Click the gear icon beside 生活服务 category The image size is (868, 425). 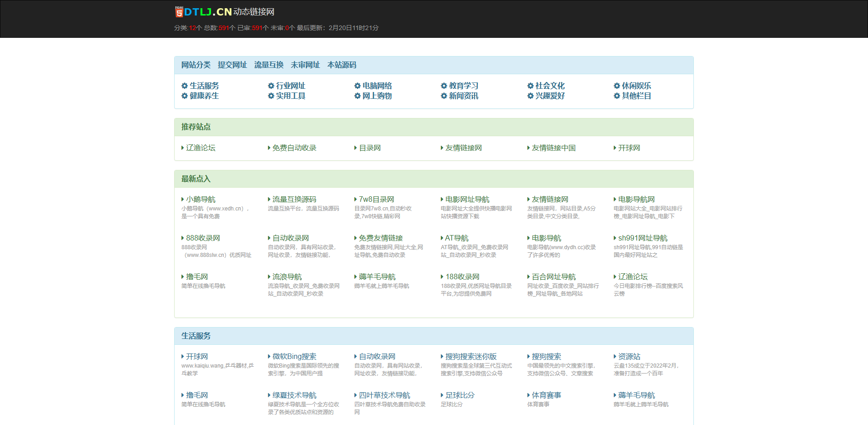click(x=184, y=86)
